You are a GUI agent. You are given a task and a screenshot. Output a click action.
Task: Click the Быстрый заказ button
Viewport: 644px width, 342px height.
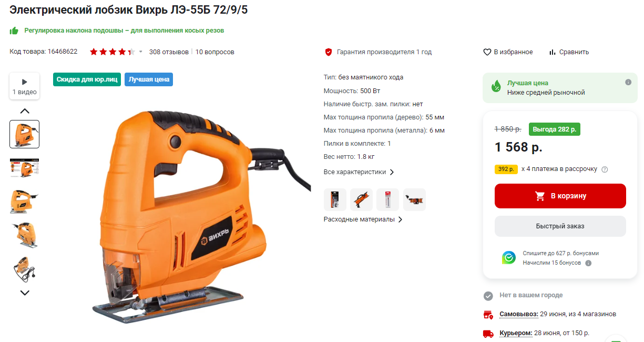tap(560, 226)
